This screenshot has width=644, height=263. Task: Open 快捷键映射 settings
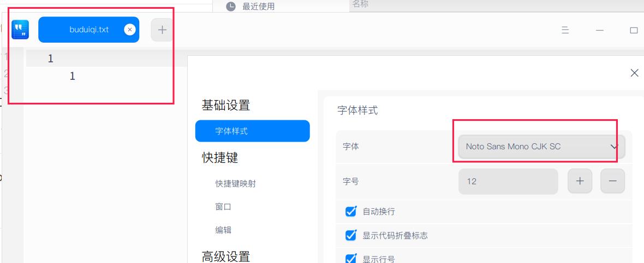point(236,184)
